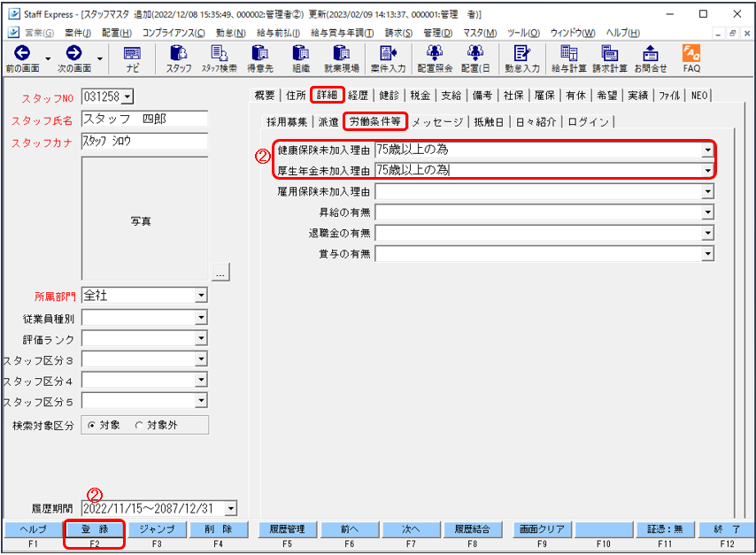756x555 pixels.
Task: Switch to the 採用募集 sub-tab
Action: (x=287, y=122)
